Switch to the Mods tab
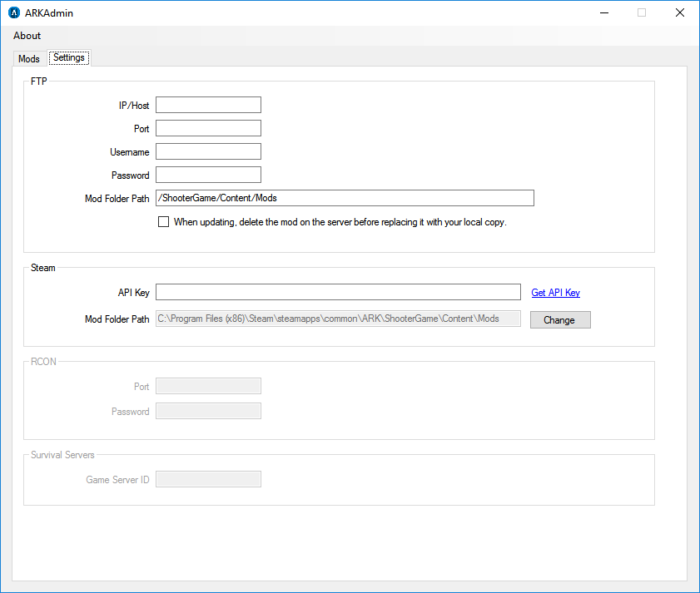Screen dimensions: 700x593 pos(29,59)
